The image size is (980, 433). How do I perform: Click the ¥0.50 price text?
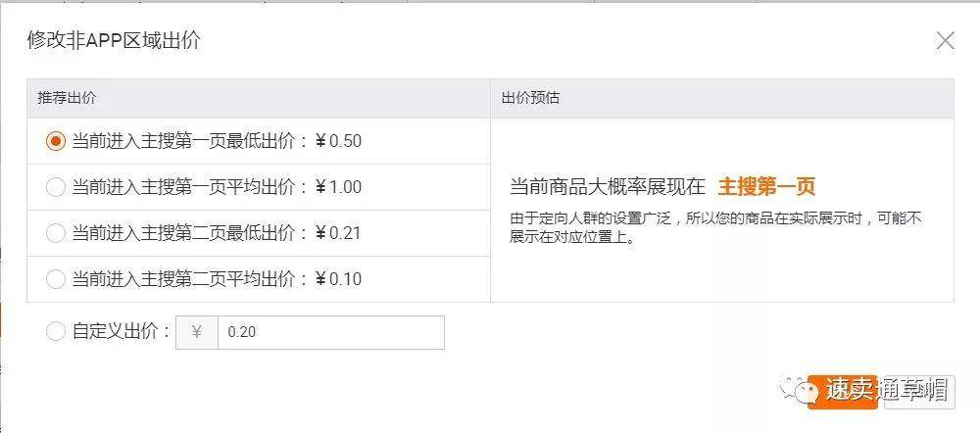pyautogui.click(x=338, y=141)
